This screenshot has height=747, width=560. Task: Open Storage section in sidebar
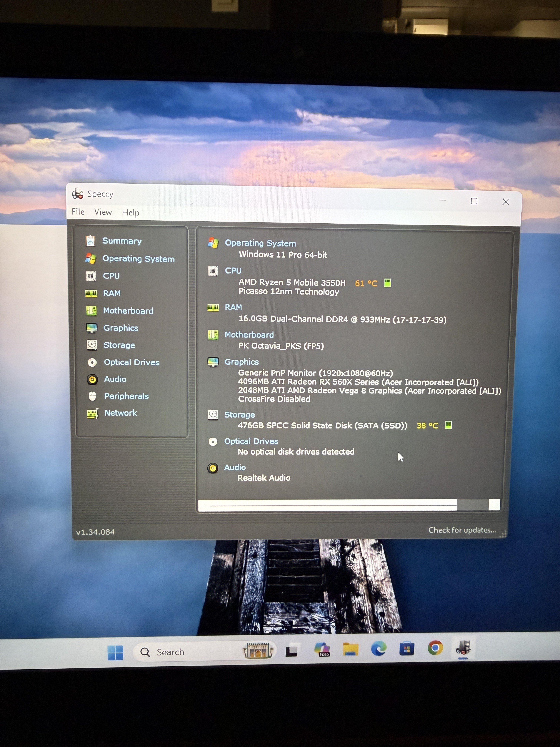point(119,345)
